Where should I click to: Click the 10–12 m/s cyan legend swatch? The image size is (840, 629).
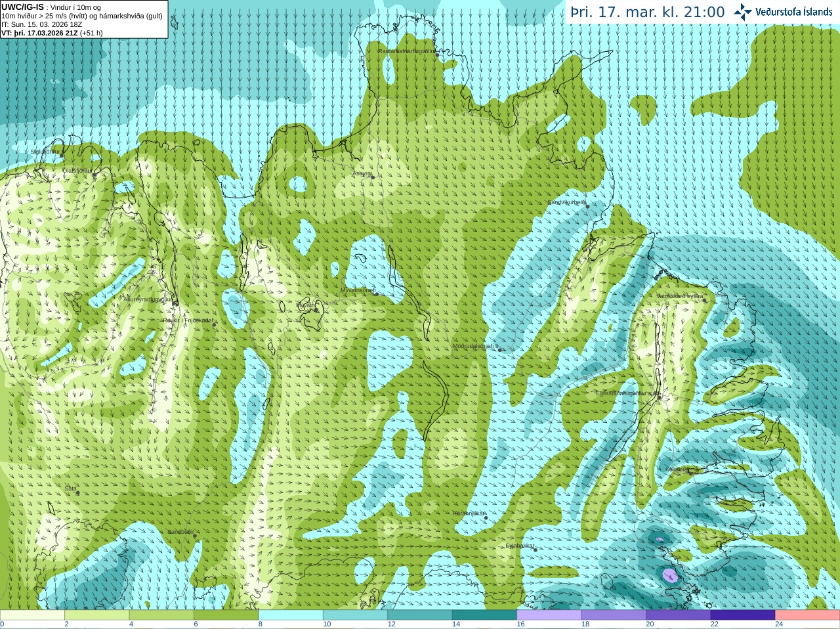(x=356, y=615)
